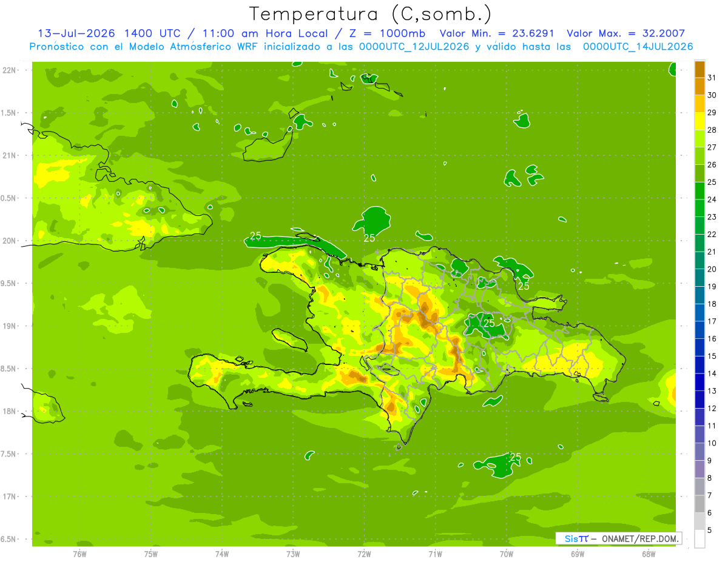Click the "75W" longitude label
This screenshot has height=562, width=728.
[x=151, y=554]
